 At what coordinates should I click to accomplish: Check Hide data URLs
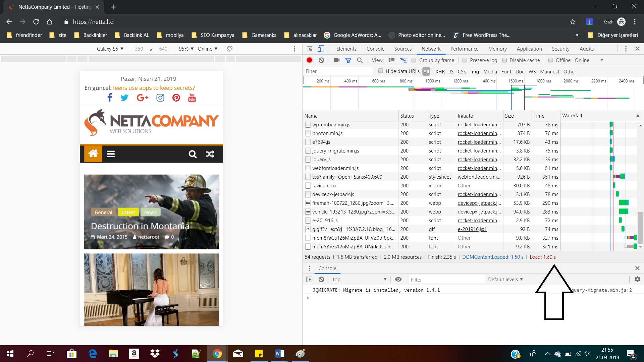381,71
